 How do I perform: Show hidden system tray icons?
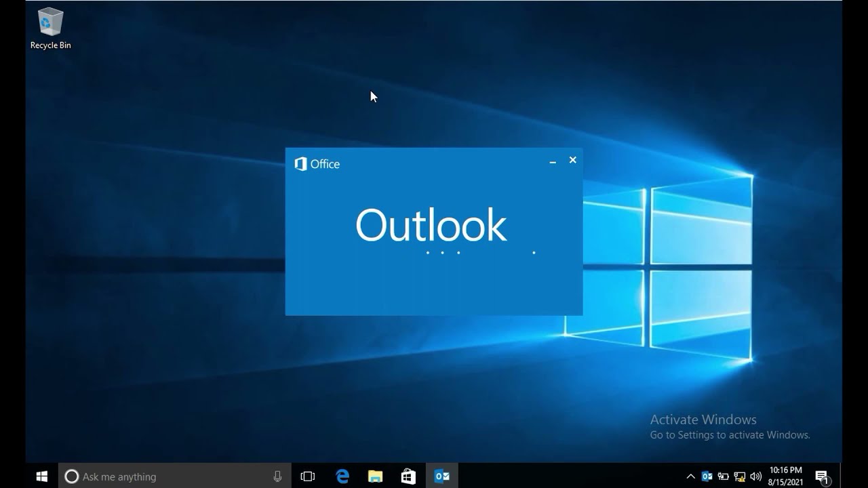pyautogui.click(x=691, y=476)
